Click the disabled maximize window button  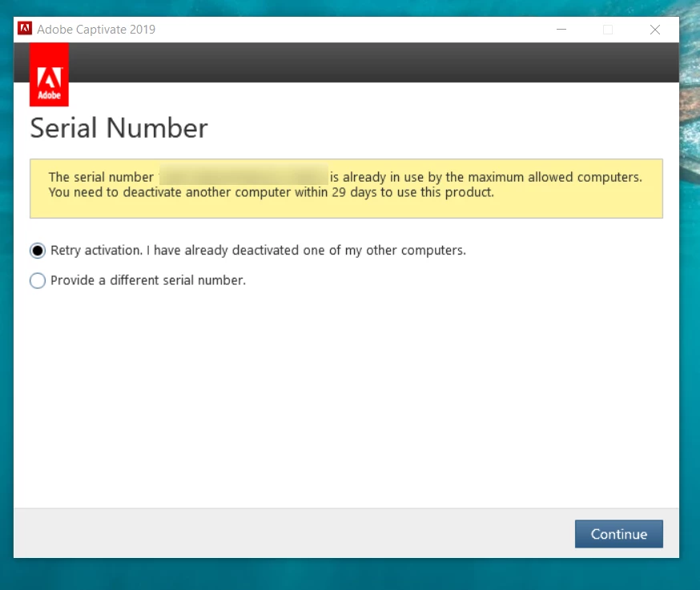pyautogui.click(x=608, y=30)
